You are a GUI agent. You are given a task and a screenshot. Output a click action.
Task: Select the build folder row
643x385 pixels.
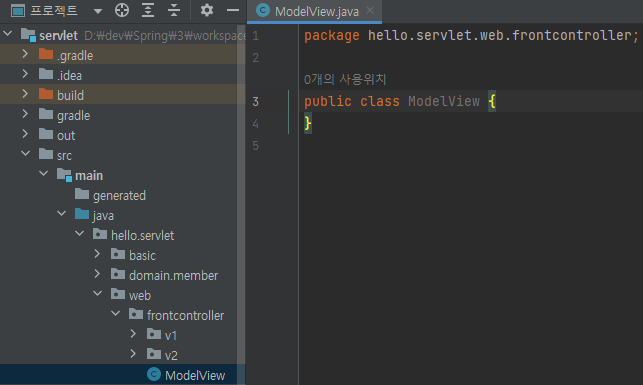click(123, 95)
